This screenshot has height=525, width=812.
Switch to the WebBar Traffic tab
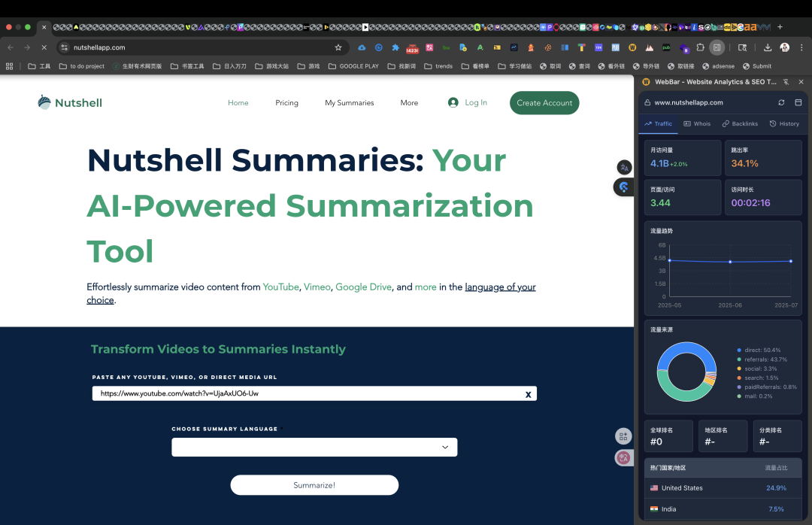coord(658,124)
